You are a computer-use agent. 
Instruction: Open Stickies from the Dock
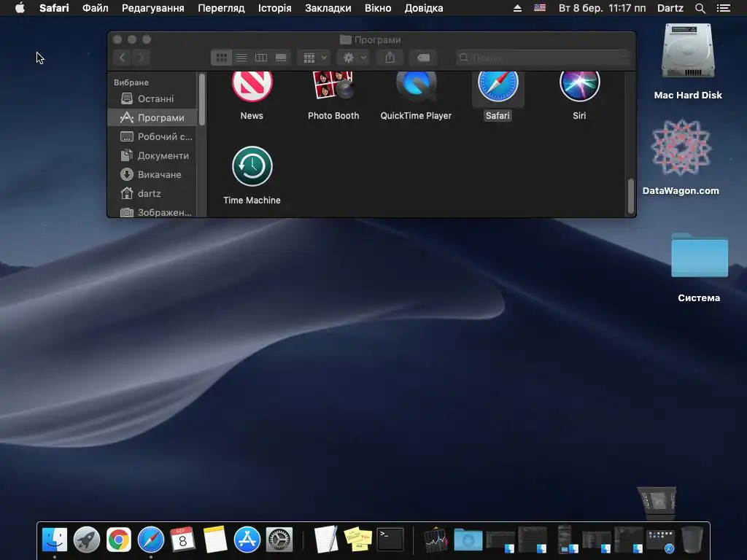click(x=358, y=540)
